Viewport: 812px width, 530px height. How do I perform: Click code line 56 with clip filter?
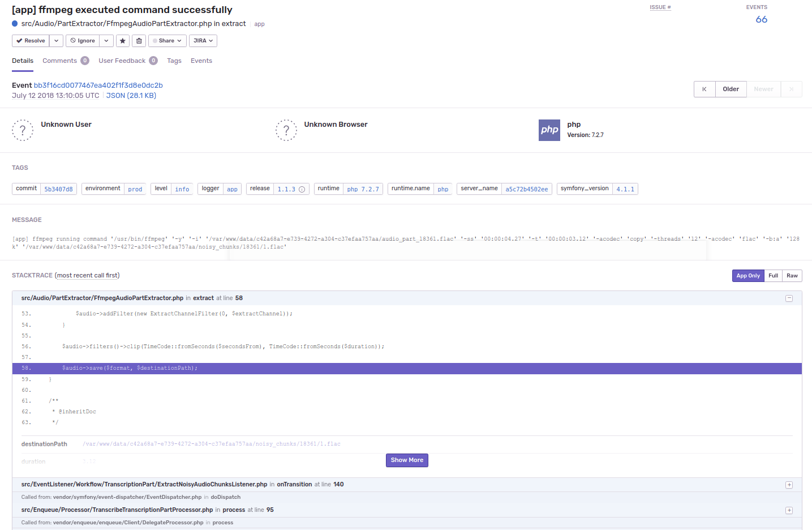[x=223, y=347]
